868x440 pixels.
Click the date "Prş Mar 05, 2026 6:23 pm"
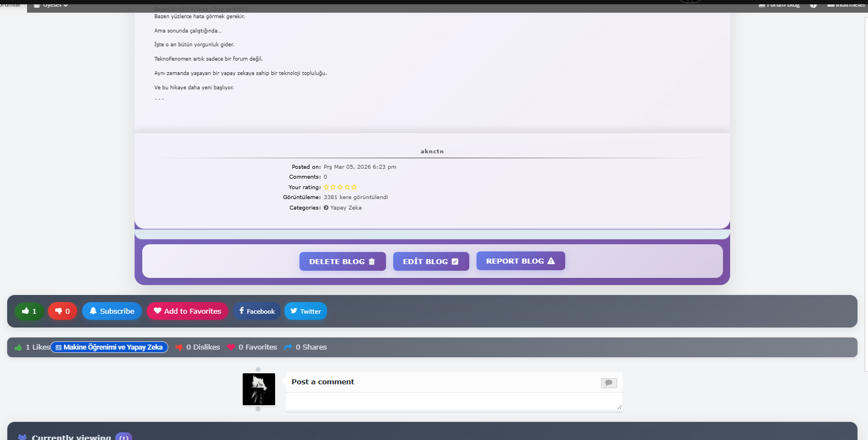[360, 167]
